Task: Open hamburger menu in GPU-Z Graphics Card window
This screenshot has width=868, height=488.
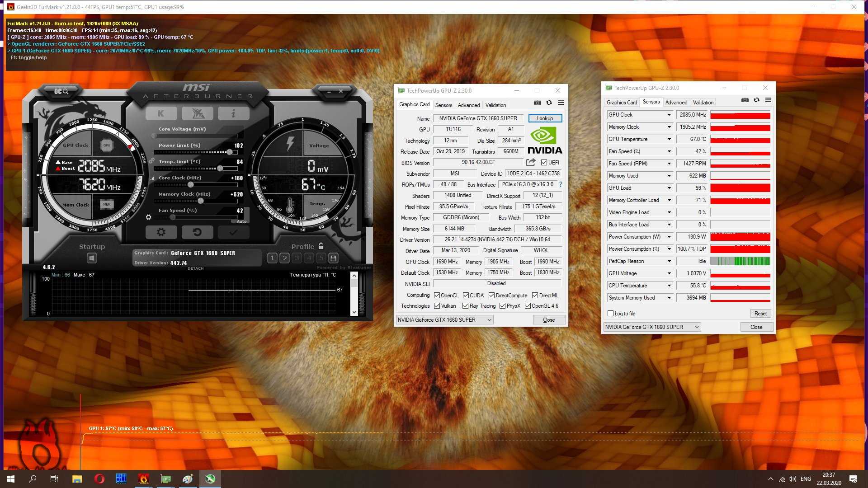Action: coord(561,103)
